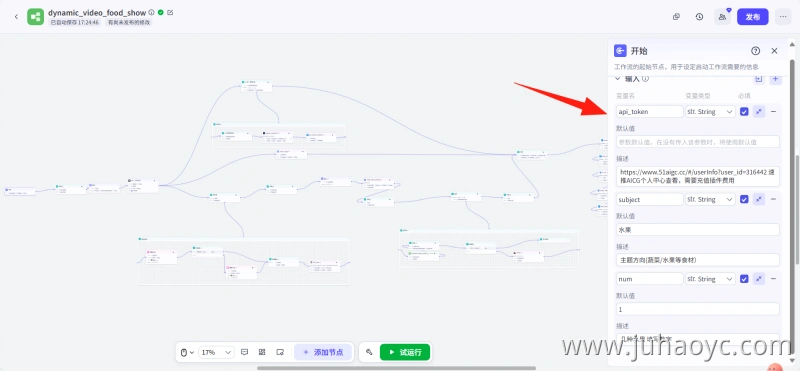Click the comment icon in bottom toolbar
This screenshot has width=800, height=371.
point(244,352)
